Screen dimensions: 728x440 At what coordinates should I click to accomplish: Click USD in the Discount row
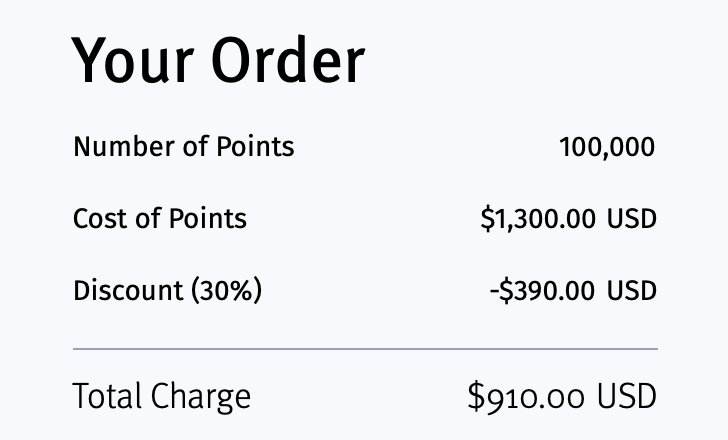coord(632,291)
